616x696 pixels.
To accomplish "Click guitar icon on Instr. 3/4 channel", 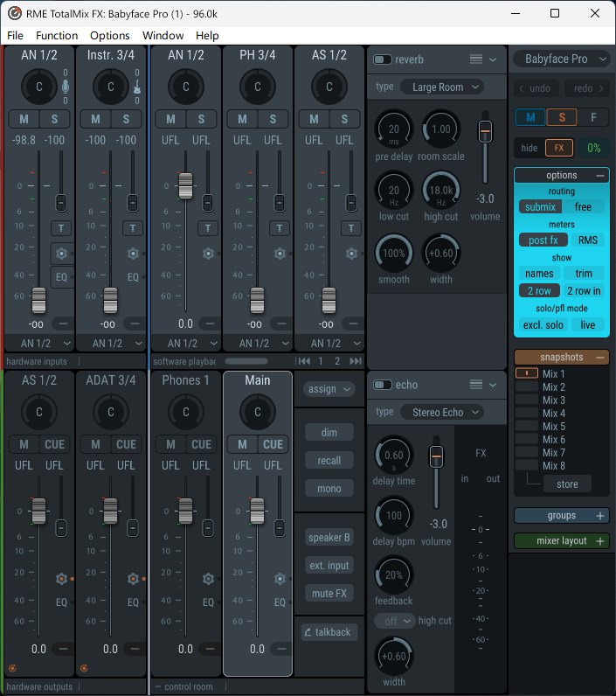I will click(x=137, y=87).
